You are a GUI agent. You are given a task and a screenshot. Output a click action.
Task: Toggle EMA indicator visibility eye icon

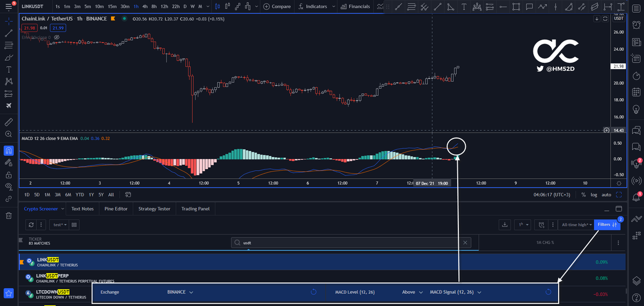(x=56, y=38)
